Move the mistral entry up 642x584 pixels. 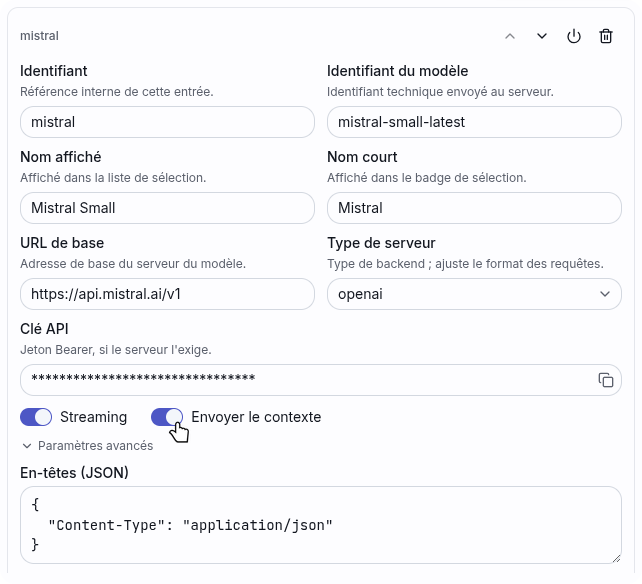[x=510, y=36]
